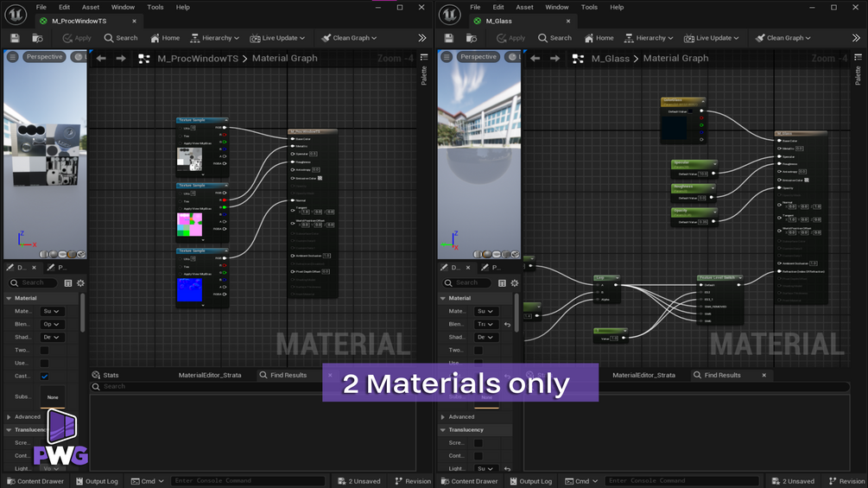
Task: Open Shading Model dropdown in the M_Glass details
Action: coord(486,337)
